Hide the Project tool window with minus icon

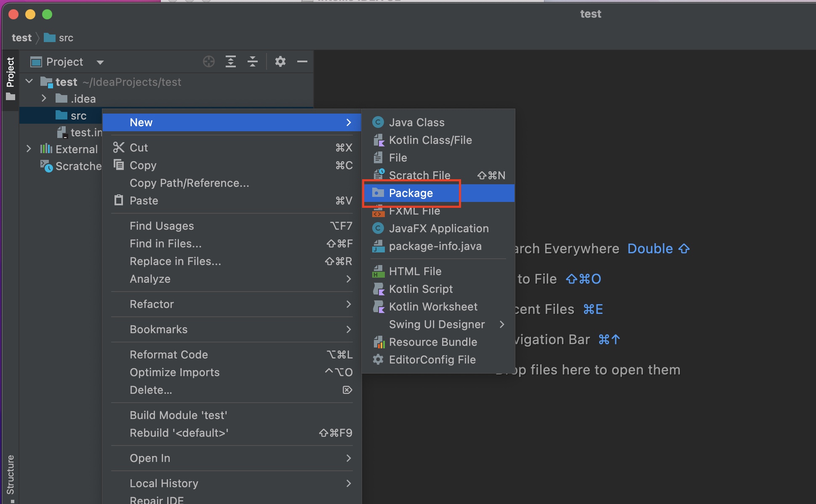[x=302, y=62]
